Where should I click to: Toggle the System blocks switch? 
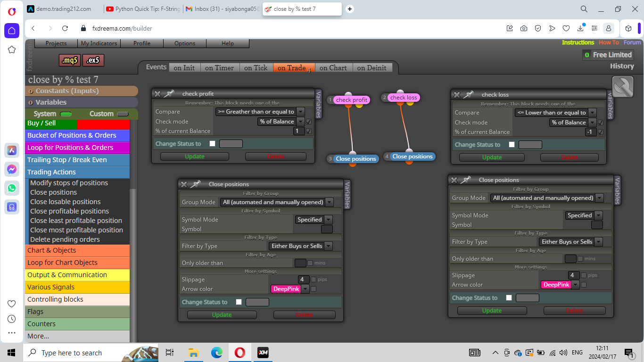(x=66, y=114)
